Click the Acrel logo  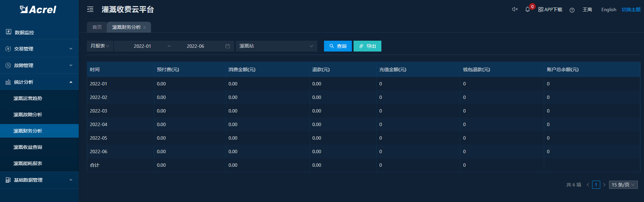click(38, 9)
